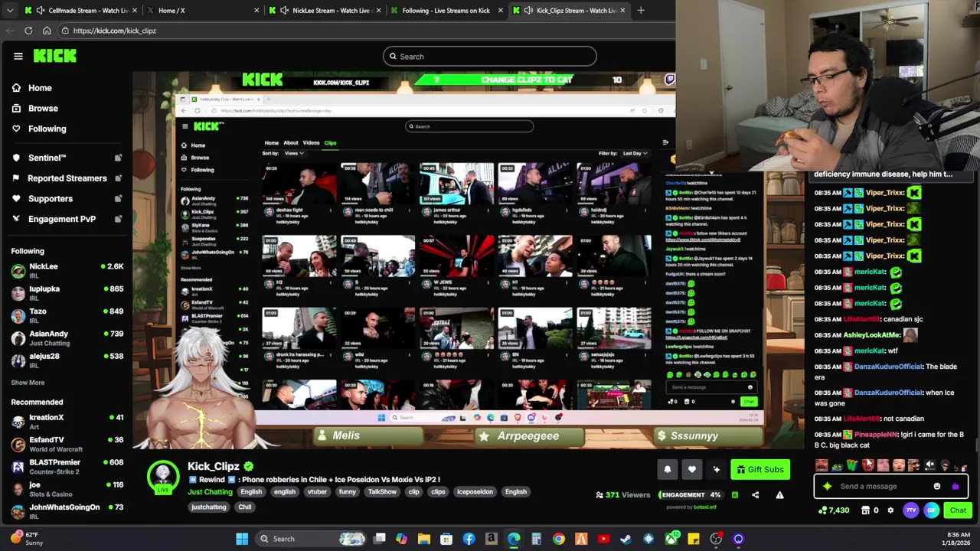Open NickLee channel in Following list
The width and height of the screenshot is (980, 551).
[67, 270]
